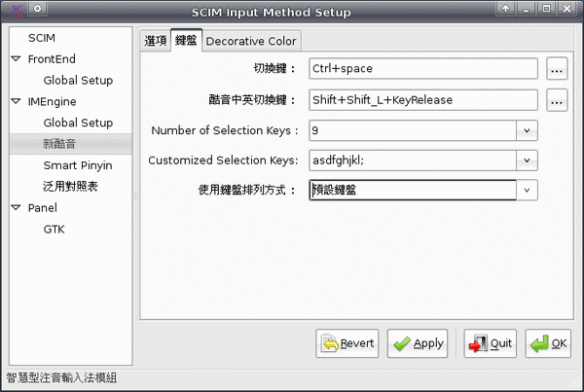
Task: Maximize the SCIM setup window
Action: click(546, 8)
